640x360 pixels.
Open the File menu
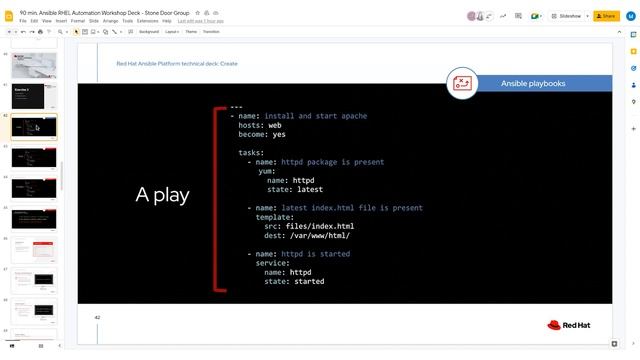pyautogui.click(x=23, y=21)
